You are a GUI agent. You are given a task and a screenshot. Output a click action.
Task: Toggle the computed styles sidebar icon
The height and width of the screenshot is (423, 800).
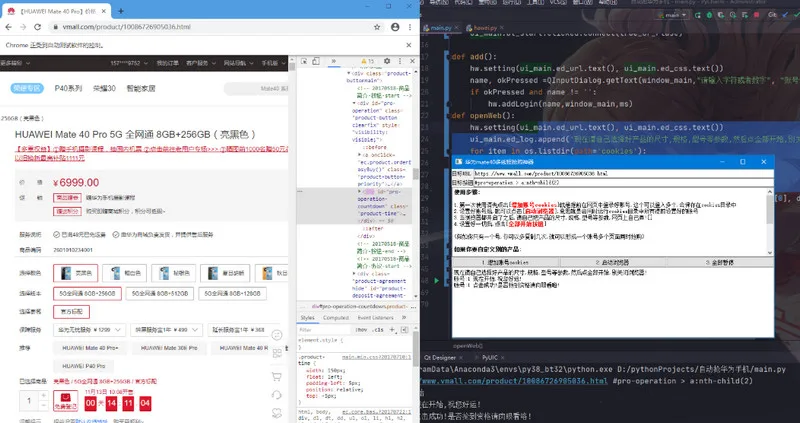click(x=404, y=330)
